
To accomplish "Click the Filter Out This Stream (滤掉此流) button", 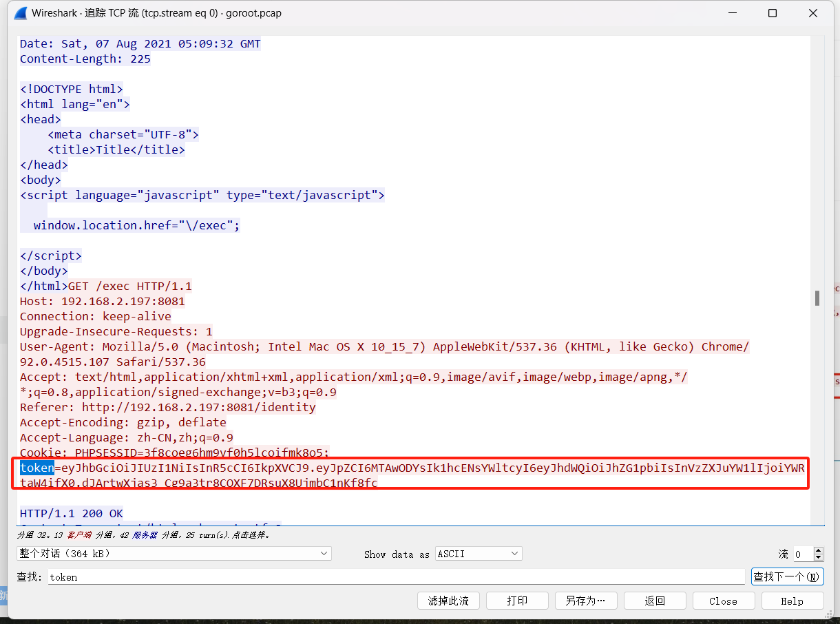I will click(x=448, y=601).
